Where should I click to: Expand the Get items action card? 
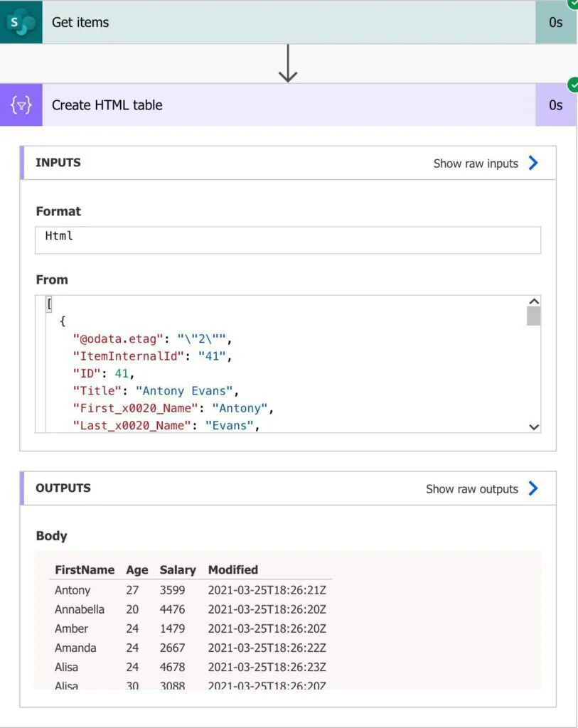pos(284,22)
